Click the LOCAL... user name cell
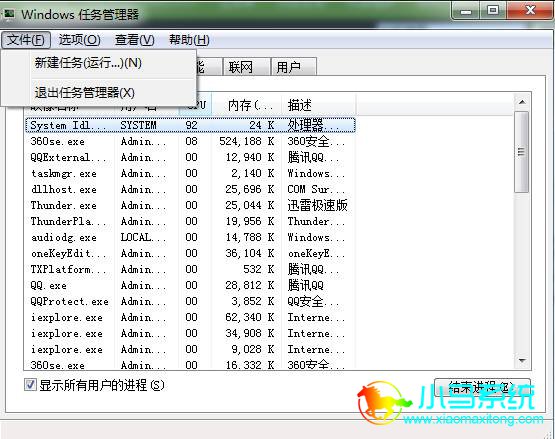 point(143,237)
